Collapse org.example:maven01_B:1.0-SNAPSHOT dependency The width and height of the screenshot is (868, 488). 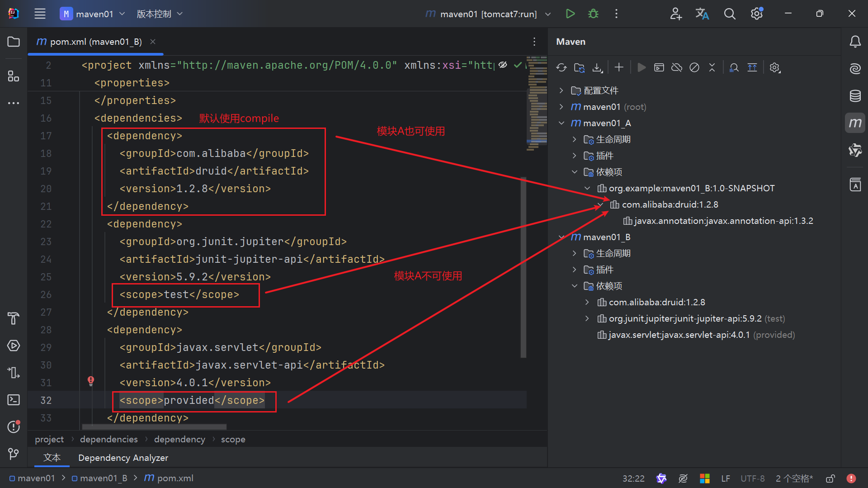(x=587, y=188)
